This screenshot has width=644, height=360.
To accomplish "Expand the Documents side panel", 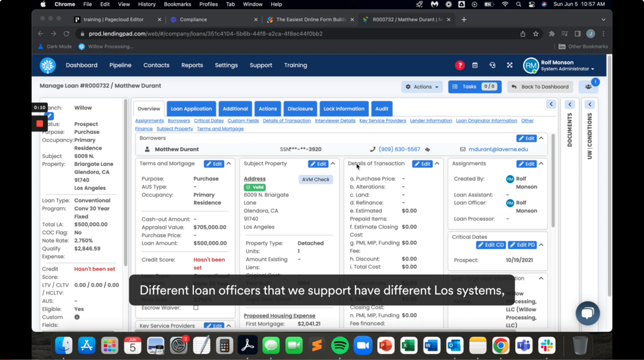I will pyautogui.click(x=570, y=104).
